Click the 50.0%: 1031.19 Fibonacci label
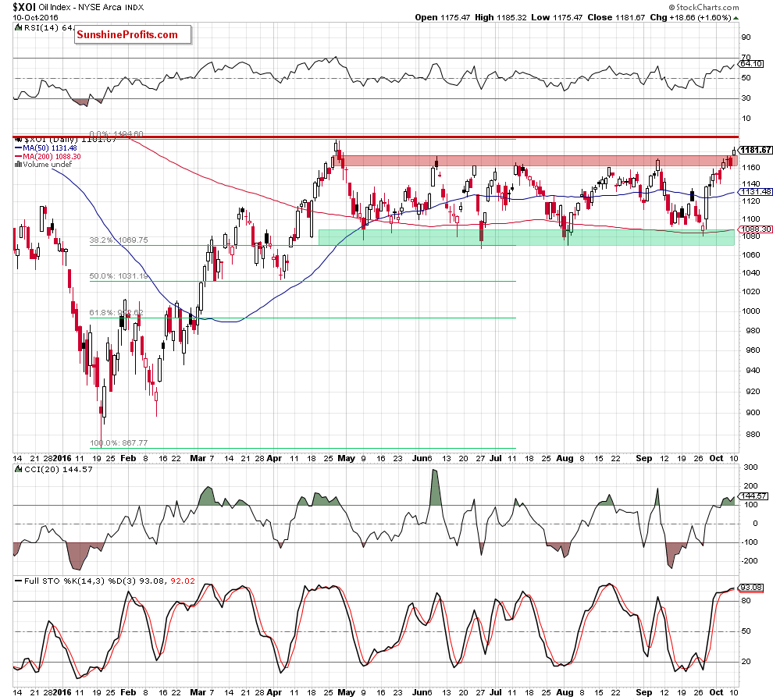773x700 pixels. click(119, 275)
